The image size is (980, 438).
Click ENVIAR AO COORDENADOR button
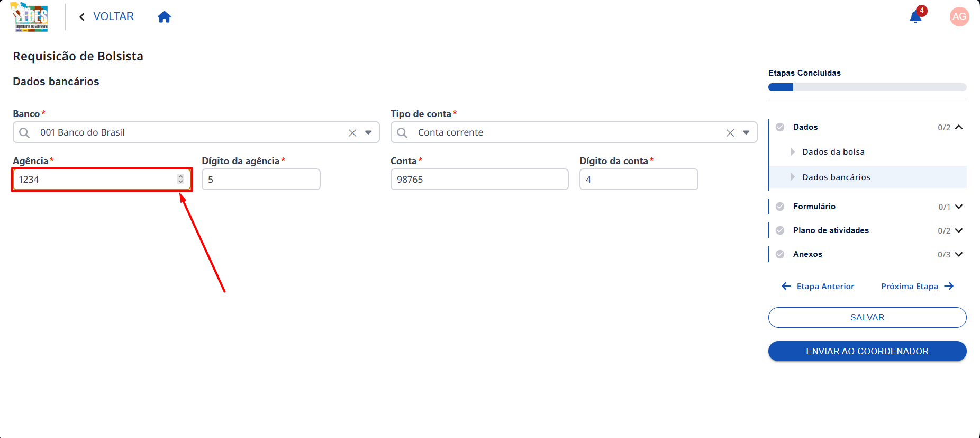(x=867, y=351)
